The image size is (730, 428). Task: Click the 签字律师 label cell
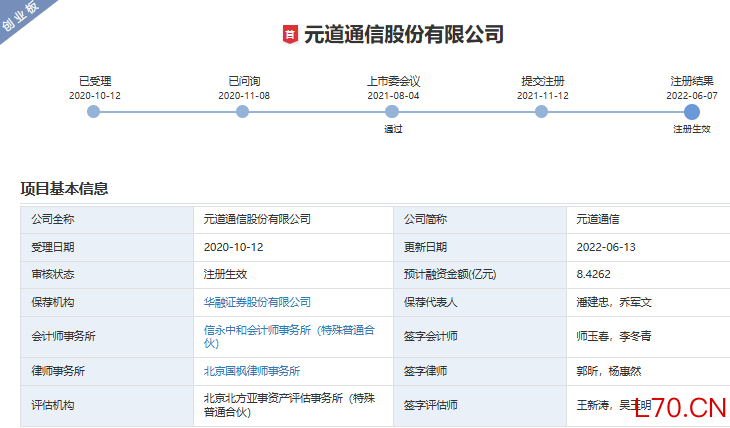(x=480, y=371)
